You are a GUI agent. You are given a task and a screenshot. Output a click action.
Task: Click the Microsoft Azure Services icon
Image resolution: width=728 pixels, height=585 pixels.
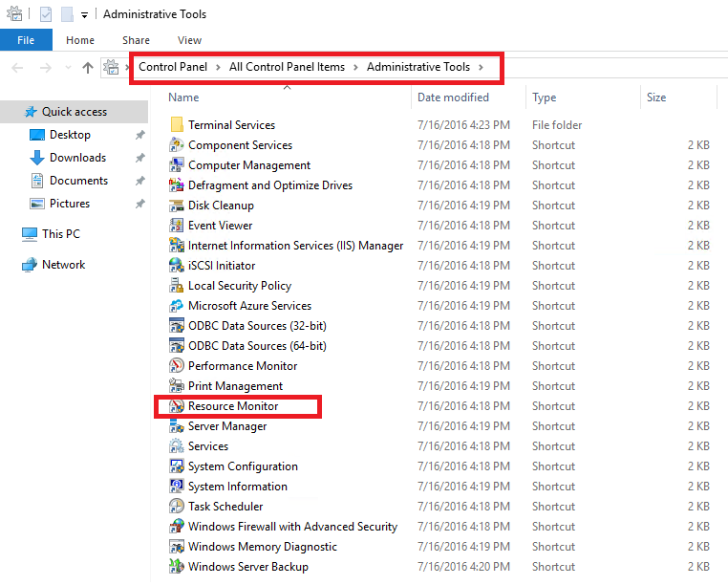(x=177, y=305)
